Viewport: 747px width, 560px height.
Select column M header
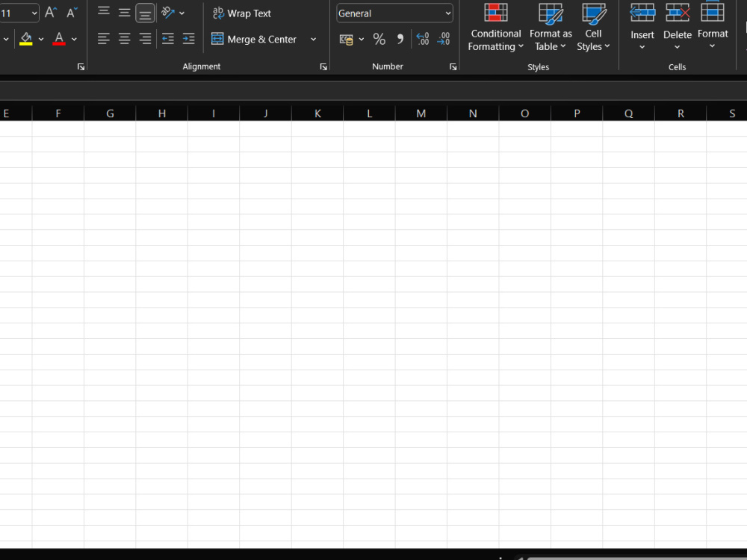tap(421, 113)
